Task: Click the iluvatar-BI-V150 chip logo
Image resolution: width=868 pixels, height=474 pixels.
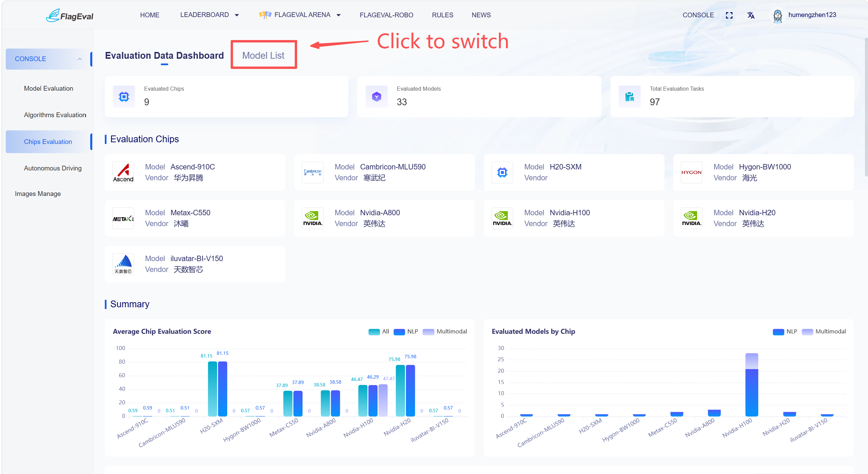Action: 123,264
